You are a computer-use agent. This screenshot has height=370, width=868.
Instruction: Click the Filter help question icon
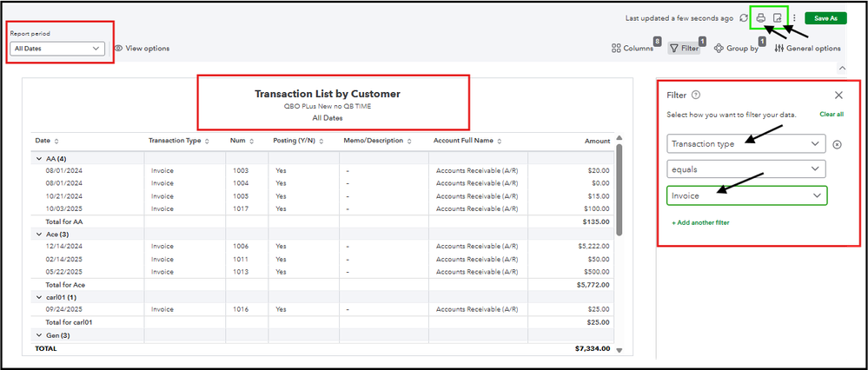696,95
